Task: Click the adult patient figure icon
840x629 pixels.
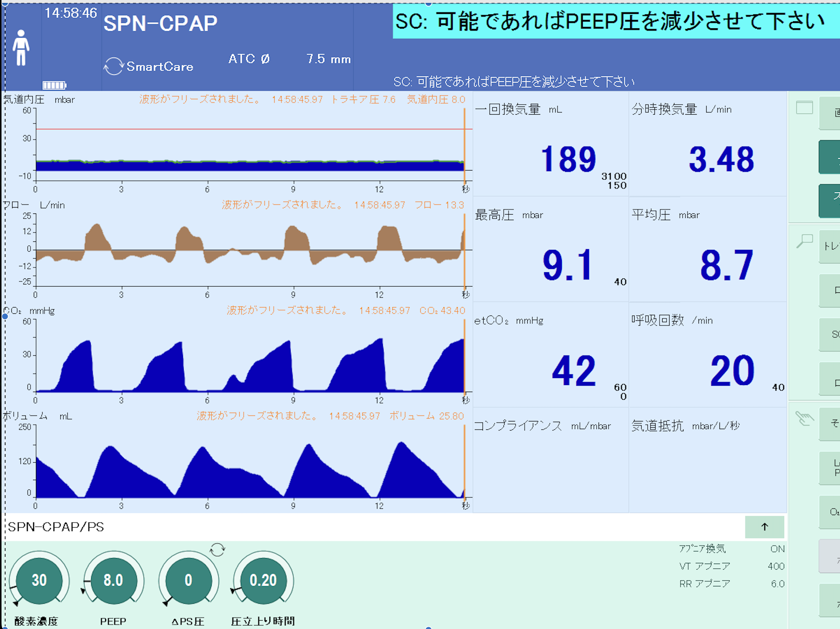Action: pos(21,48)
